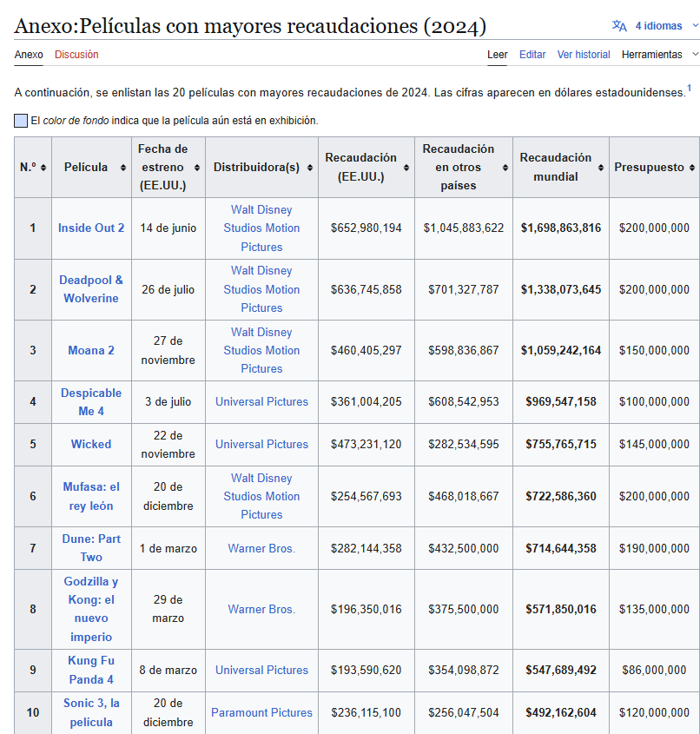Open the Deadpool & Wolverine link
700x734 pixels.
pos(91,289)
